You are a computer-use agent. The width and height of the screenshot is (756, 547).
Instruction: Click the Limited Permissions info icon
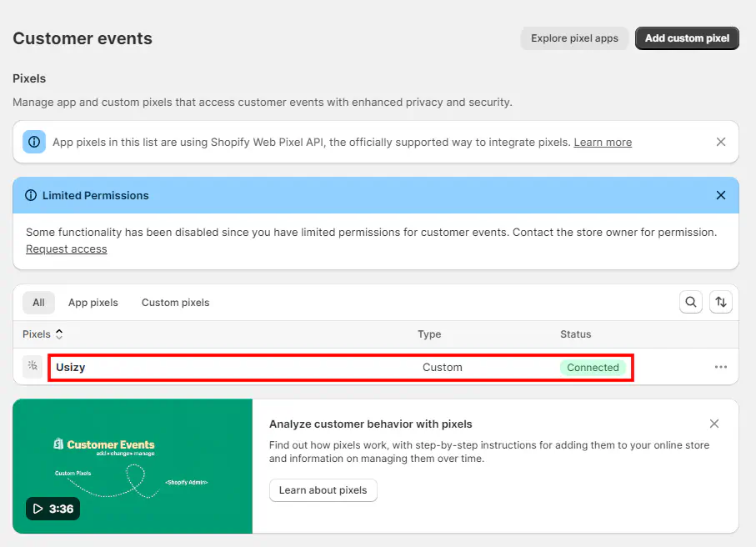coord(32,195)
